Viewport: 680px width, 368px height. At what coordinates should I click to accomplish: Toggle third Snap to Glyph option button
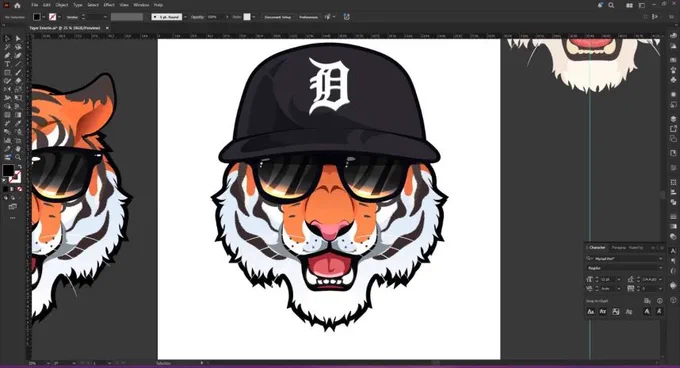615,311
